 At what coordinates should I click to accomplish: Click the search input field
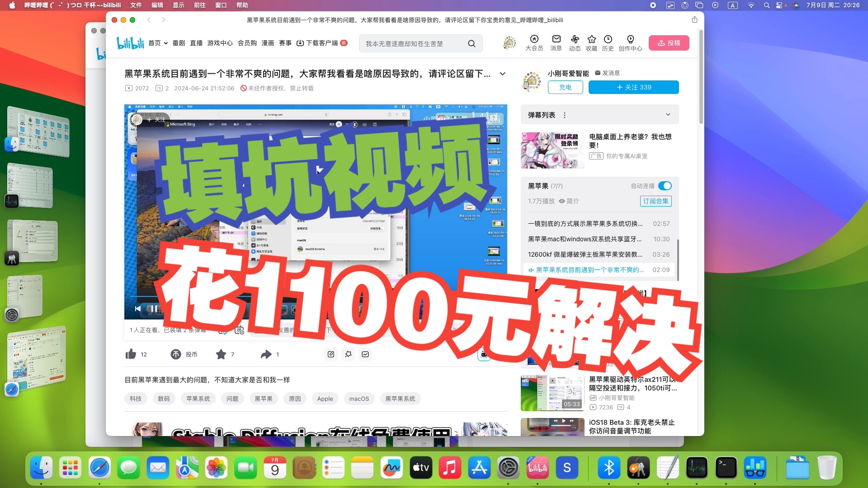(x=414, y=43)
